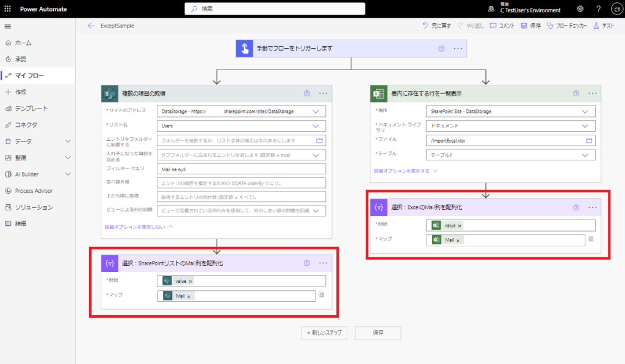Toggle the hamburger navigation menu

click(7, 26)
